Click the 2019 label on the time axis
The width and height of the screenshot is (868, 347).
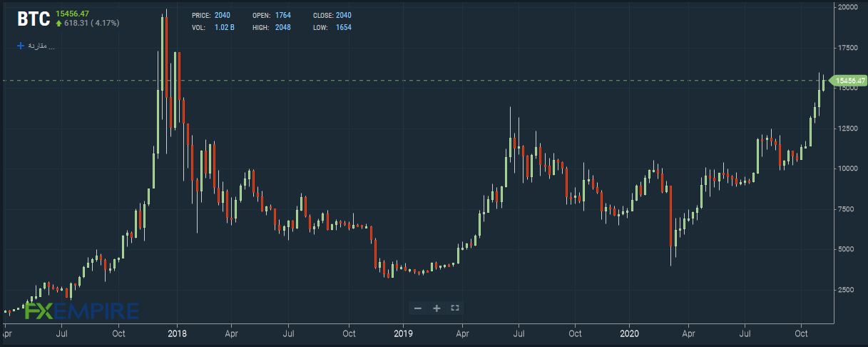tap(403, 333)
